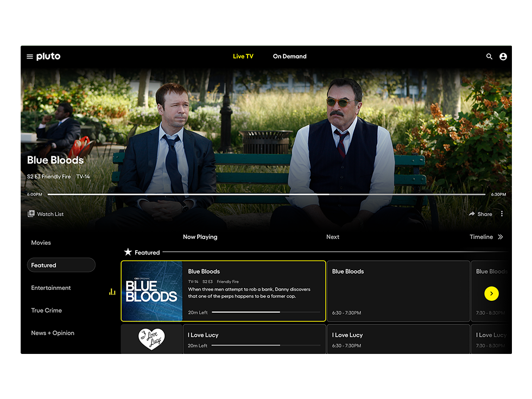This screenshot has width=532, height=399.
Task: Click the 6:00PM start time label
Action: 35,194
